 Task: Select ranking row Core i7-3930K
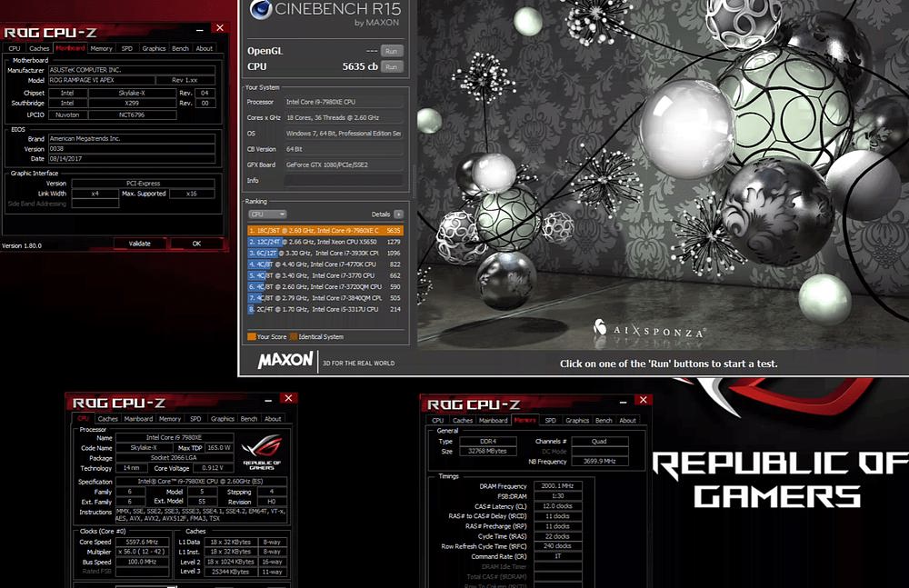tap(325, 253)
